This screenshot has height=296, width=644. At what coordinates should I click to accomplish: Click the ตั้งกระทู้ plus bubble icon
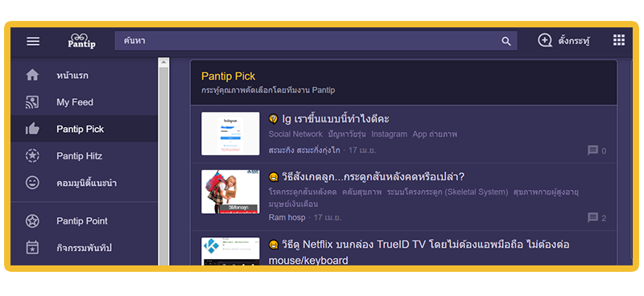[x=545, y=41]
